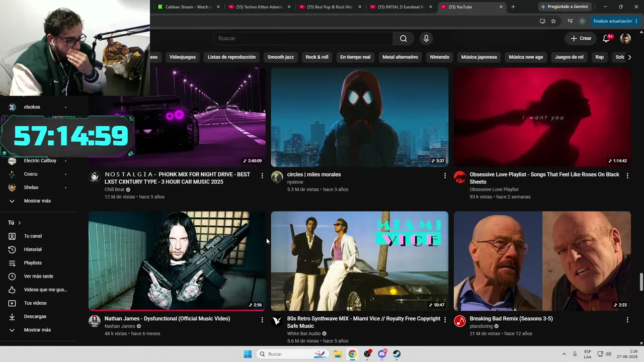644x362 pixels.
Task: Open the placeboing channel avatar
Action: pos(460,321)
